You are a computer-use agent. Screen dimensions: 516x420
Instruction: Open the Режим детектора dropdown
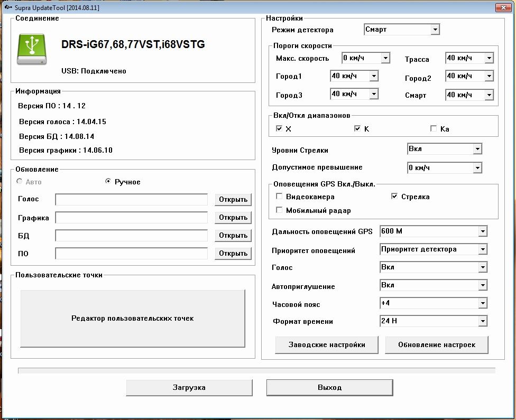pos(401,30)
